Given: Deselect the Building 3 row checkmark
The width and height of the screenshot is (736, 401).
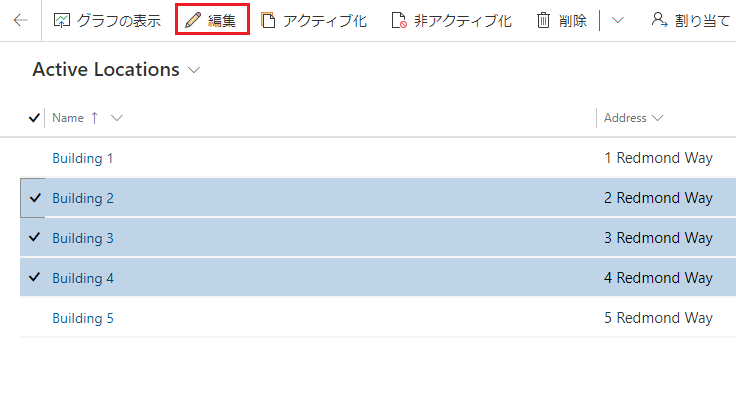Looking at the screenshot, I should [36, 238].
